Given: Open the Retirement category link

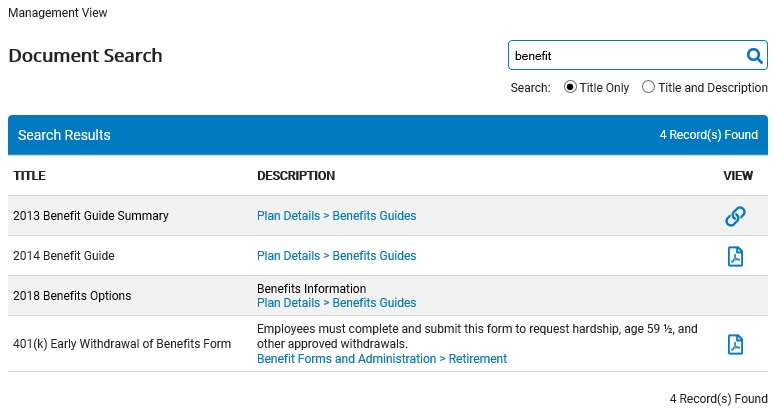Looking at the screenshot, I should click(x=477, y=359).
